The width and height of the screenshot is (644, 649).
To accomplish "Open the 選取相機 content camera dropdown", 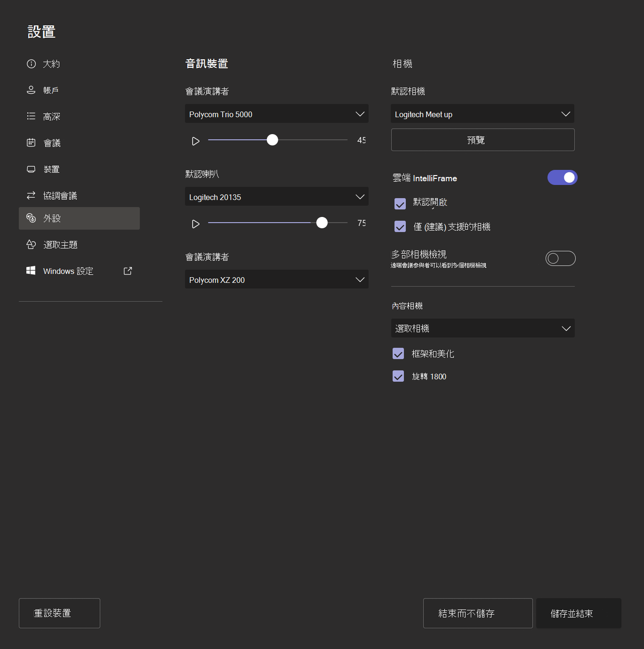I will click(x=483, y=328).
